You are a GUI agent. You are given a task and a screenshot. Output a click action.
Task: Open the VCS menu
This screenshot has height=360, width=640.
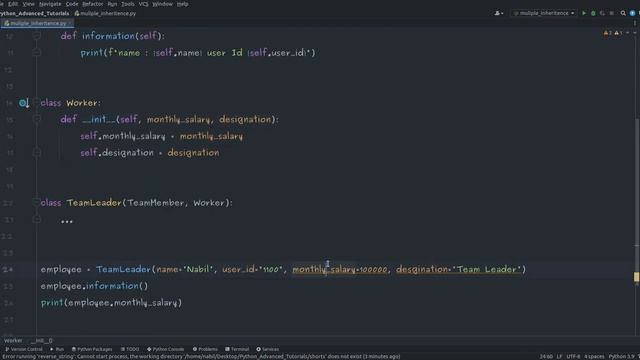[x=143, y=4]
